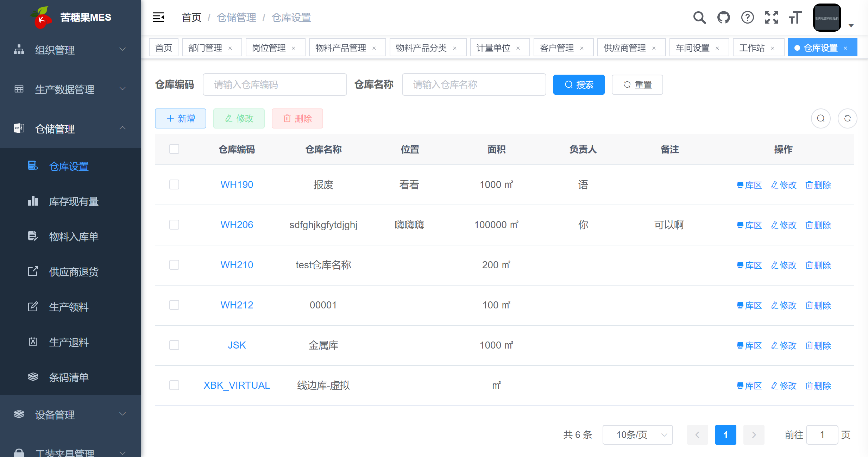Check the XBK_VIRTUAL row checkbox
868x457 pixels.
tap(174, 385)
